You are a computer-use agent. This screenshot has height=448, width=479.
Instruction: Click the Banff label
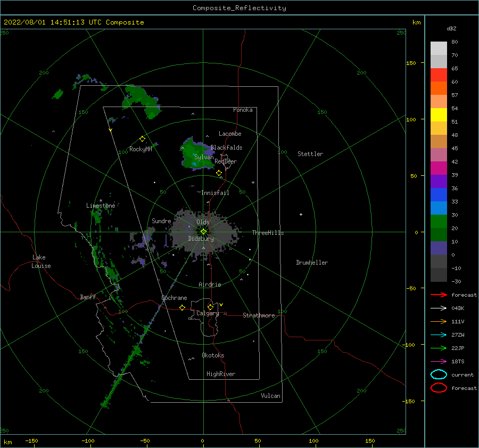pos(88,297)
